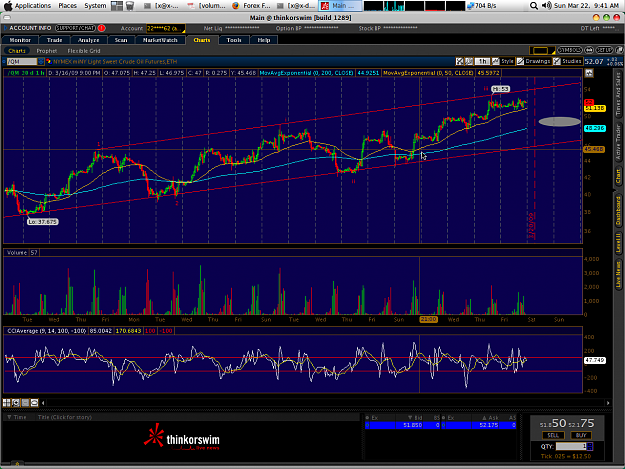Select the Tools tab

(234, 40)
